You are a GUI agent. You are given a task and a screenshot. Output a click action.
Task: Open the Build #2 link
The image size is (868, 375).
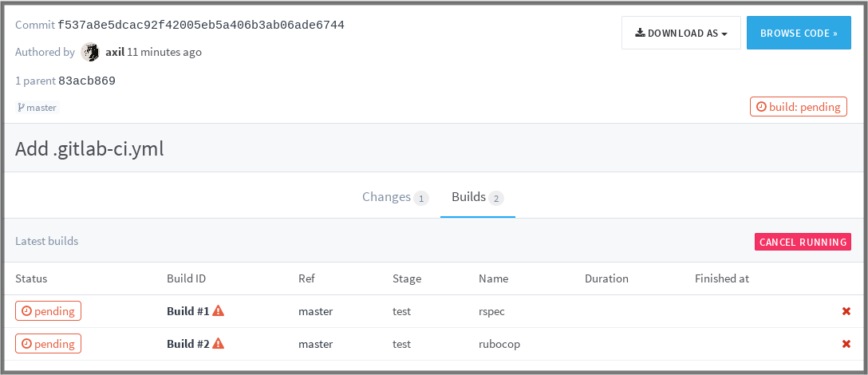[187, 344]
